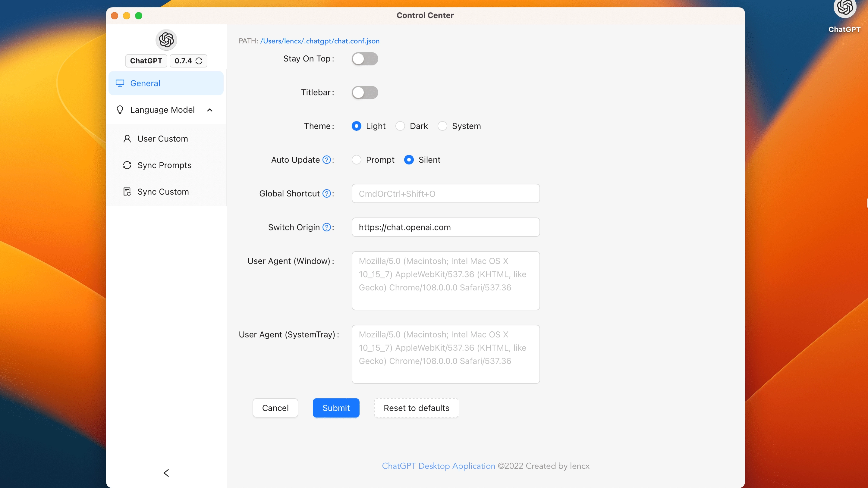868x488 pixels.
Task: Click the lightbulb icon next to Language Model
Action: 120,110
